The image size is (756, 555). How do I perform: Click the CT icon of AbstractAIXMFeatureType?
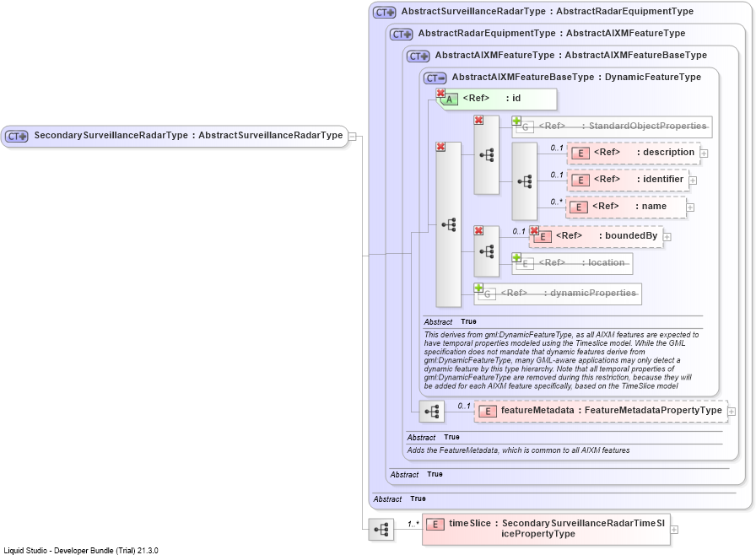coord(418,57)
